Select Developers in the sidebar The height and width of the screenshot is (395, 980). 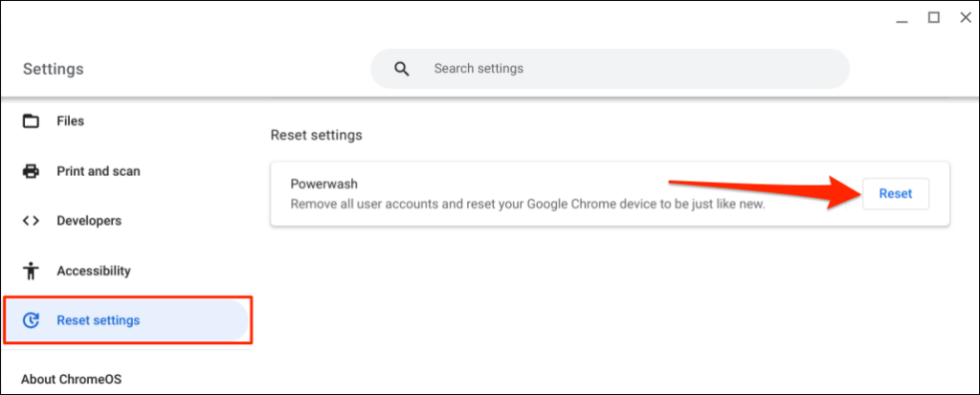click(x=89, y=221)
